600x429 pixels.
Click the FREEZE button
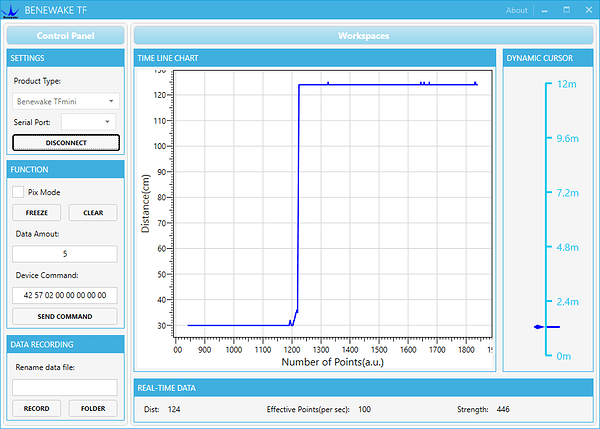point(36,213)
